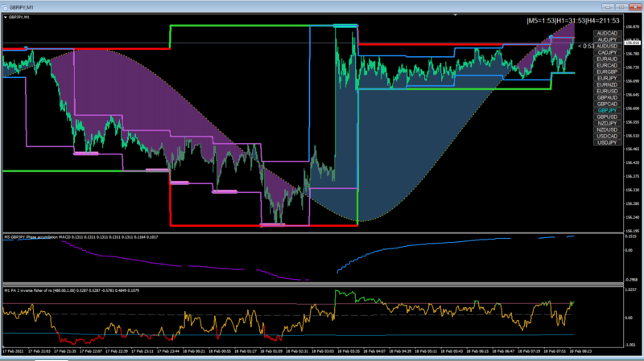Click the EURJPY symbol button

pyautogui.click(x=607, y=78)
